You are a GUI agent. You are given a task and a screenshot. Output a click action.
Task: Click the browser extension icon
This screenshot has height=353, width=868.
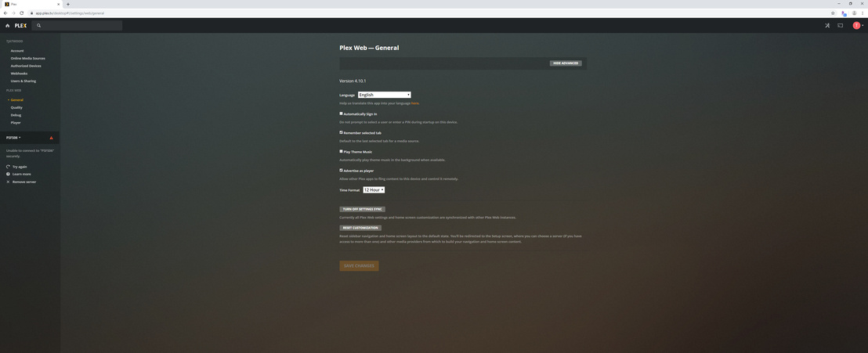[844, 13]
